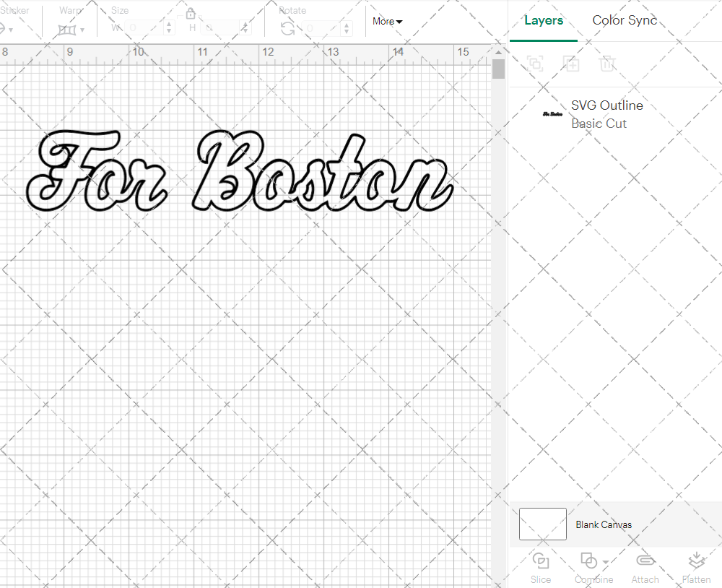Click the Attach tool icon
Image resolution: width=722 pixels, height=588 pixels.
pyautogui.click(x=645, y=562)
